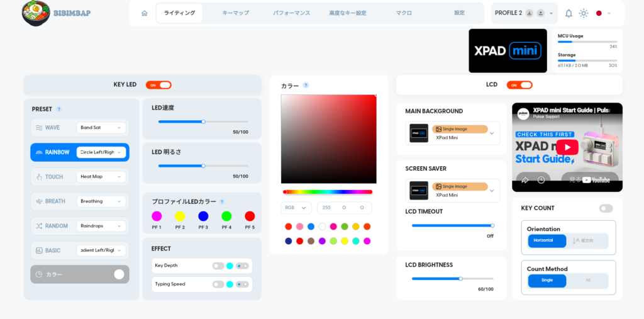Switch to the 高度なキー設定 tab
The image size is (644, 319).
pyautogui.click(x=348, y=13)
